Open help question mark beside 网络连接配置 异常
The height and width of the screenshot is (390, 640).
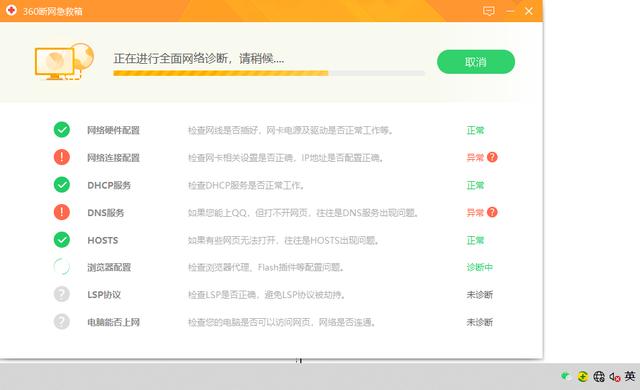492,157
